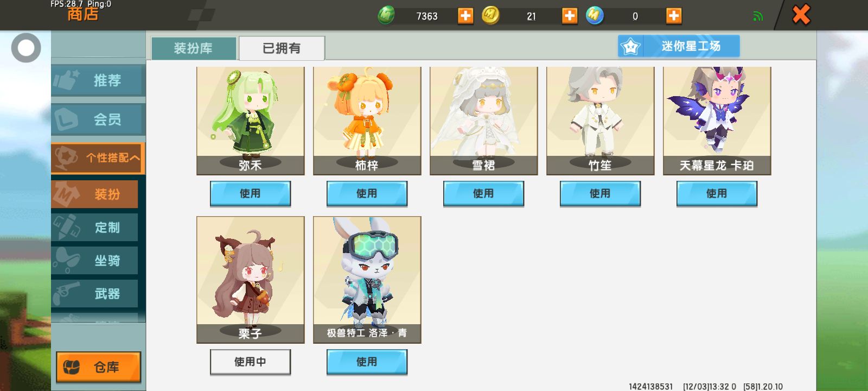This screenshot has width=868, height=391.
Task: Add more blue mini points
Action: tap(674, 16)
